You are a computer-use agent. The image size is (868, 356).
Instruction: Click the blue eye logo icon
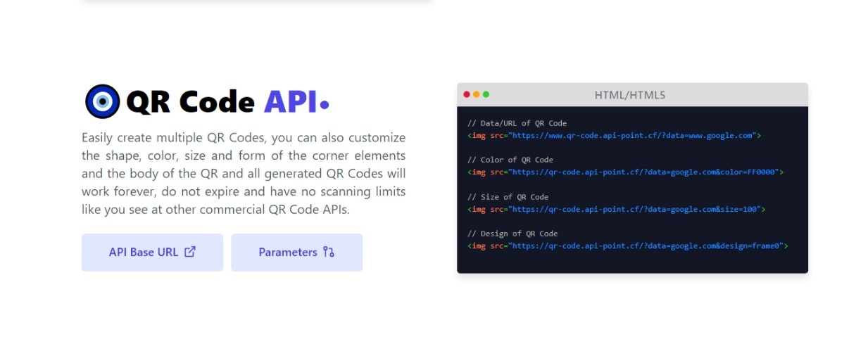103,101
